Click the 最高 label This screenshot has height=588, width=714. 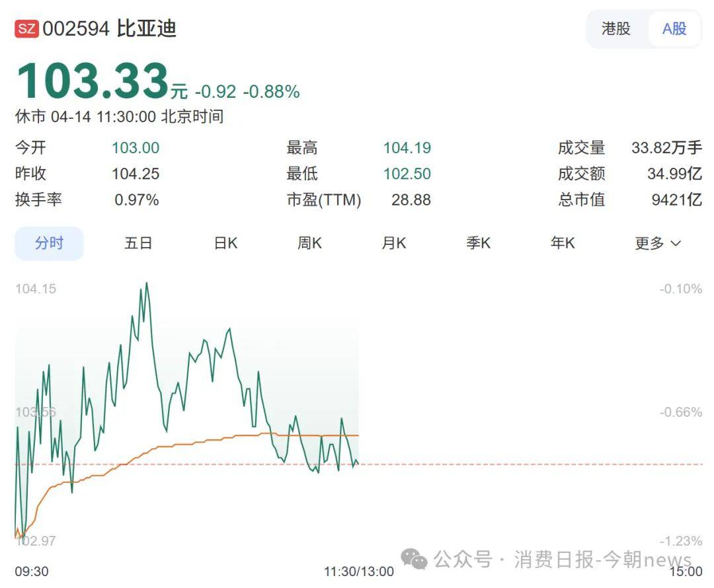(302, 148)
